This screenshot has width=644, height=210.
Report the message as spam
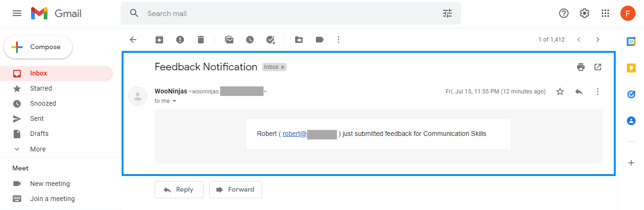pyautogui.click(x=180, y=40)
